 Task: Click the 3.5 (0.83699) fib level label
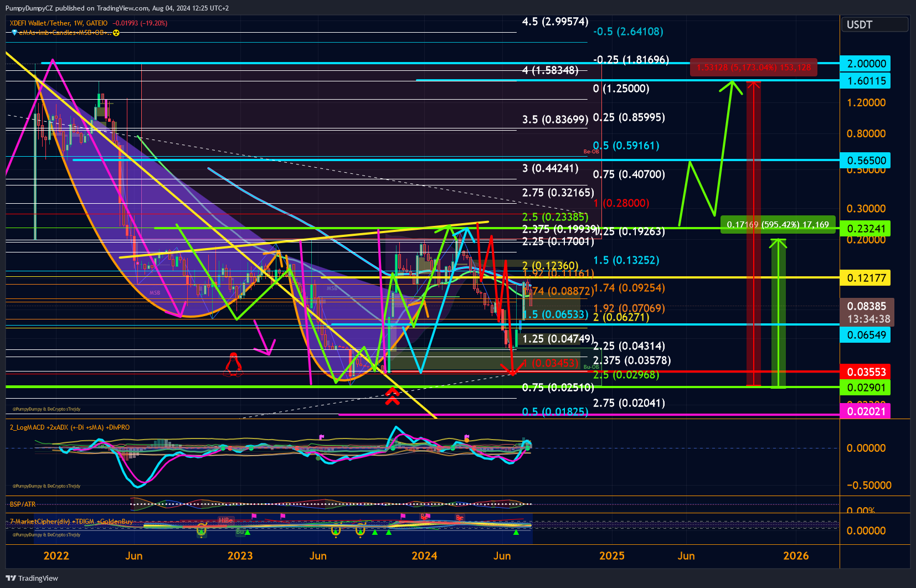[x=555, y=120]
